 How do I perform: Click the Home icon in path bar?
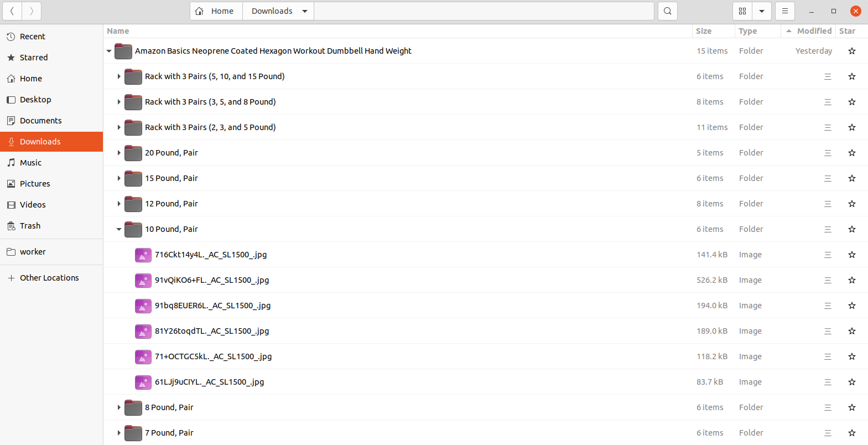tap(200, 11)
